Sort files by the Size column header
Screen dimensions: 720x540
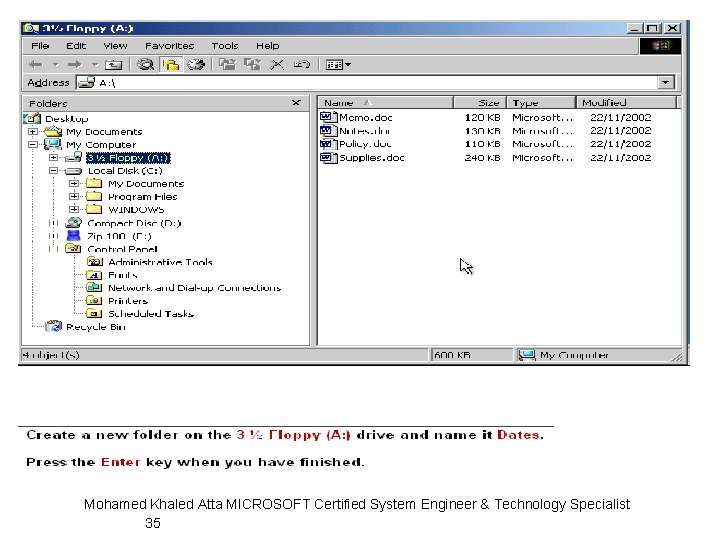point(480,102)
